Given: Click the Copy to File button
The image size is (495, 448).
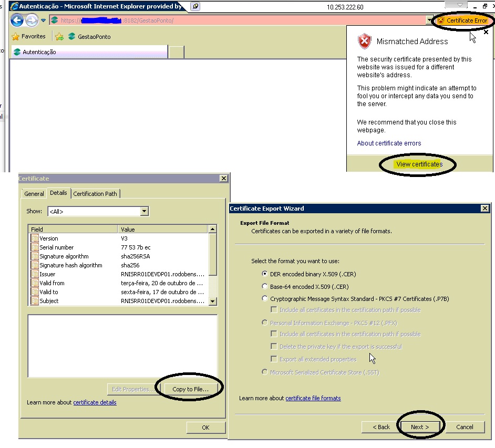Looking at the screenshot, I should click(x=190, y=389).
